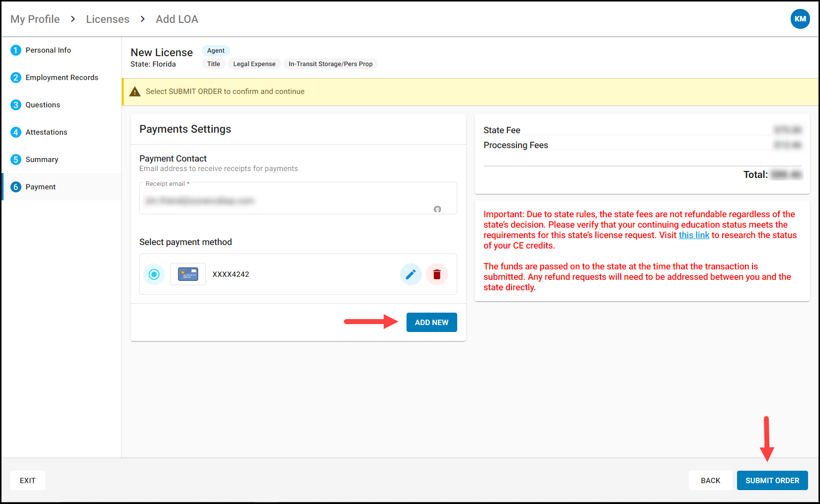Delete the XXXX4242 card with trash icon
The image size is (820, 504).
(x=437, y=274)
